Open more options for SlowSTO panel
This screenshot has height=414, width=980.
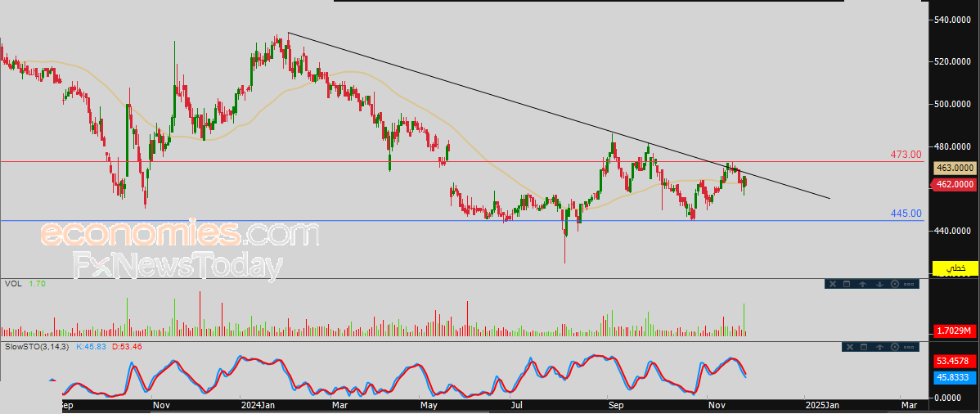point(910,346)
